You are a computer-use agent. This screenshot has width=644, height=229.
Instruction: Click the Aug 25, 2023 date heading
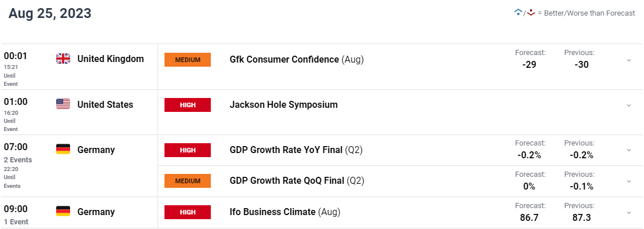point(50,13)
